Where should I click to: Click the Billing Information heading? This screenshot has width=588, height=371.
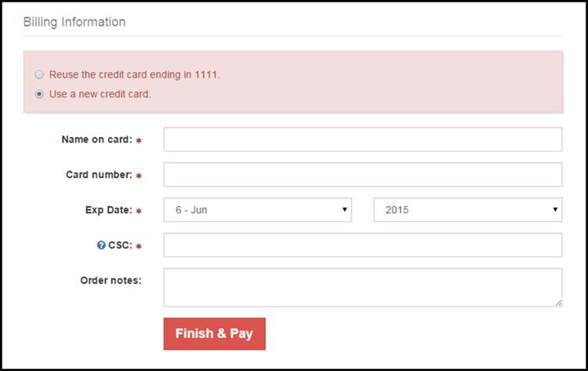tap(74, 22)
